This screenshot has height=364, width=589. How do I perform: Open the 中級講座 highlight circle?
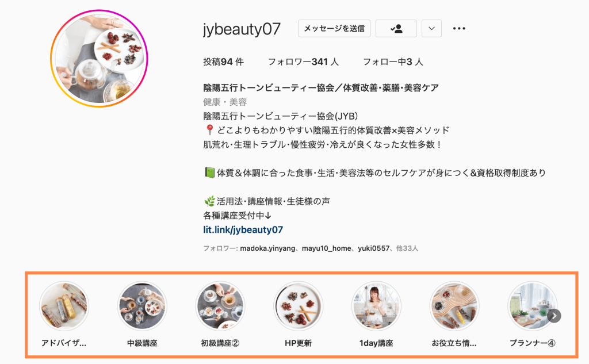pos(142,306)
